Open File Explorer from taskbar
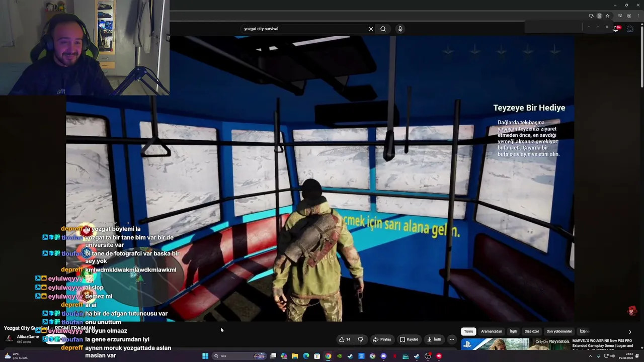 (295, 356)
